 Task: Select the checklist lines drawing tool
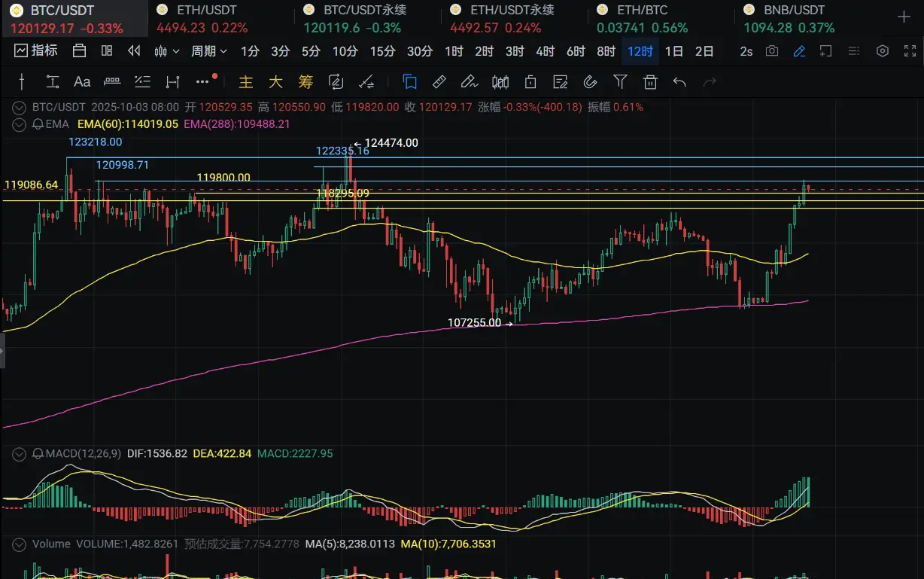coord(142,82)
